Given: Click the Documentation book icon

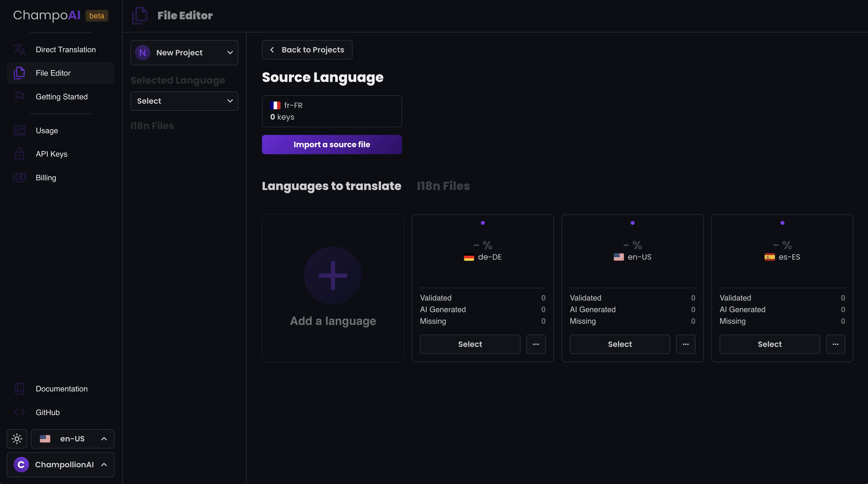Looking at the screenshot, I should point(20,389).
